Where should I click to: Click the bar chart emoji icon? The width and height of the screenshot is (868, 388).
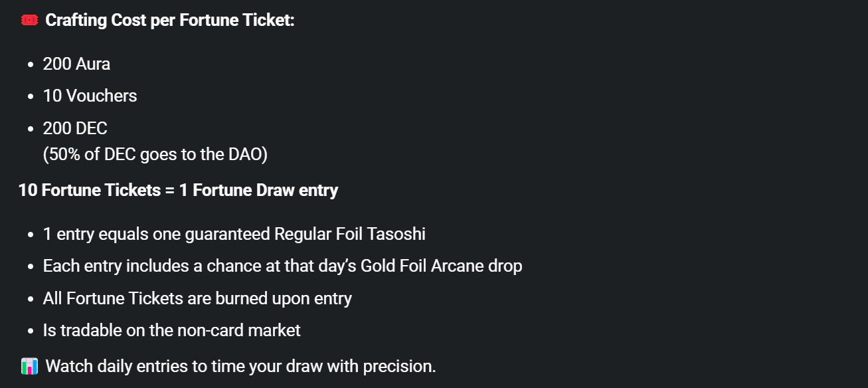pyautogui.click(x=29, y=366)
